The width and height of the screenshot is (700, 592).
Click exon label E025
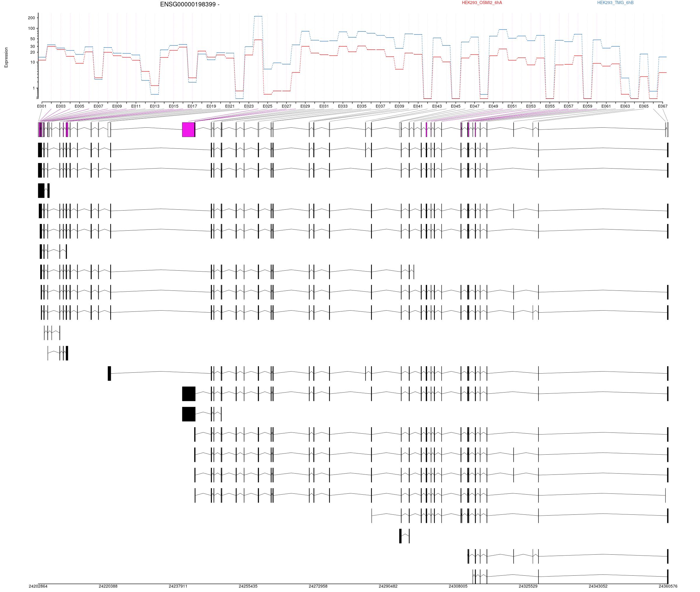[x=268, y=106]
